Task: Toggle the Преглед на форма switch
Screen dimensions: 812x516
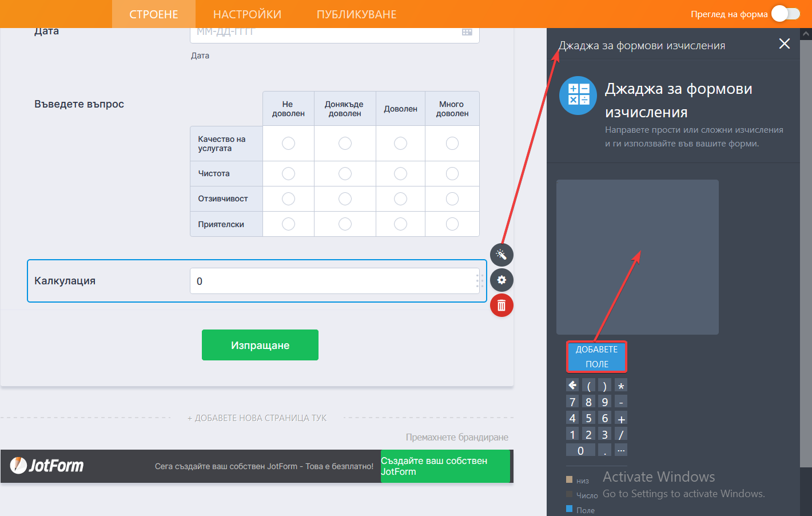Action: (786, 14)
